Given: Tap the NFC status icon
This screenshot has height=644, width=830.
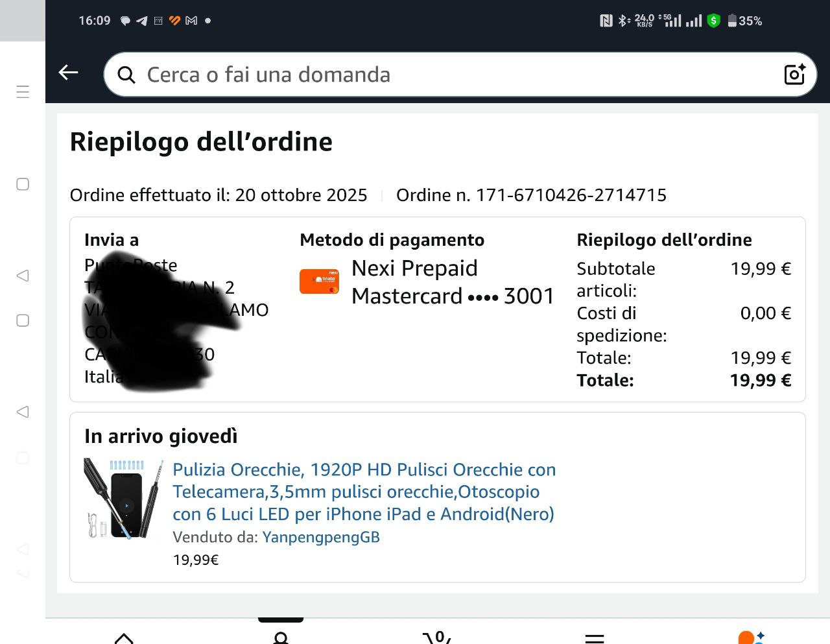Looking at the screenshot, I should [x=606, y=21].
